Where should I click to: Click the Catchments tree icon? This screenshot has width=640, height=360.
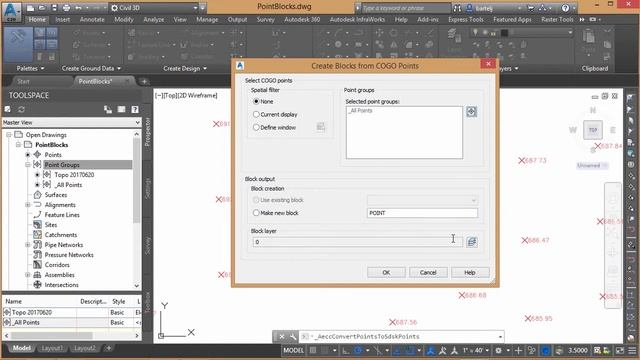coord(38,235)
